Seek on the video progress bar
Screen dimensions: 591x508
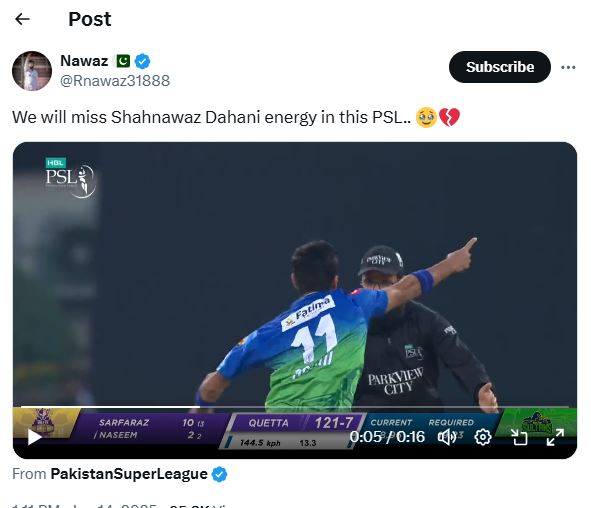295,407
